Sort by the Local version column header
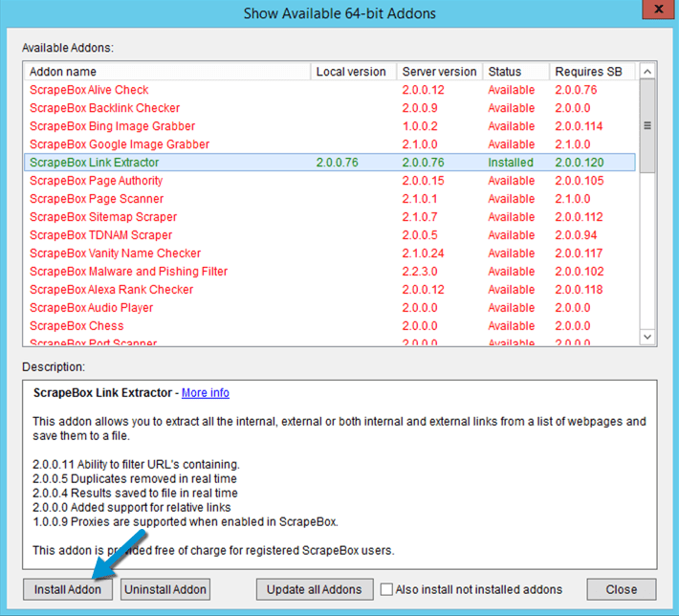Image resolution: width=679 pixels, height=616 pixels. click(x=353, y=72)
